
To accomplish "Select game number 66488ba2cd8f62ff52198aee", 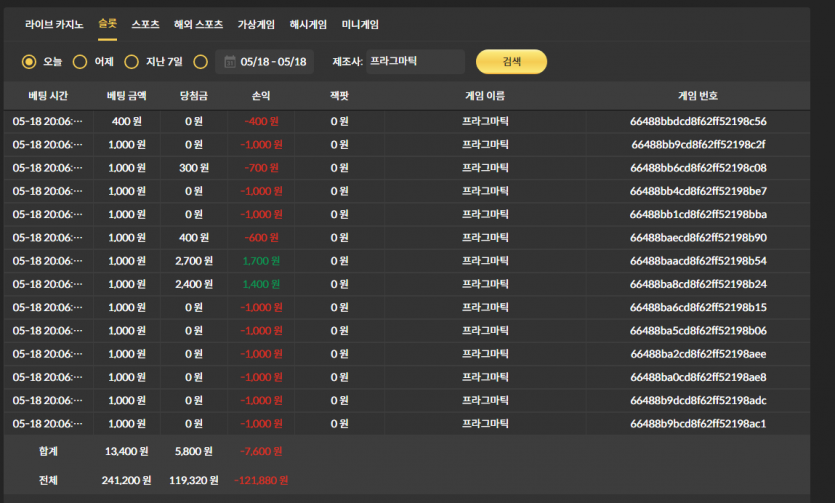I will (698, 354).
